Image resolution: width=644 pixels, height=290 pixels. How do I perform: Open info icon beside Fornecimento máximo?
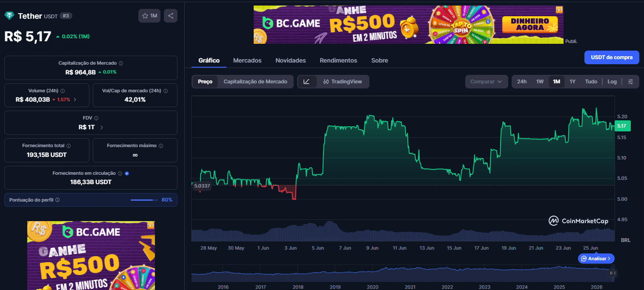[160, 145]
